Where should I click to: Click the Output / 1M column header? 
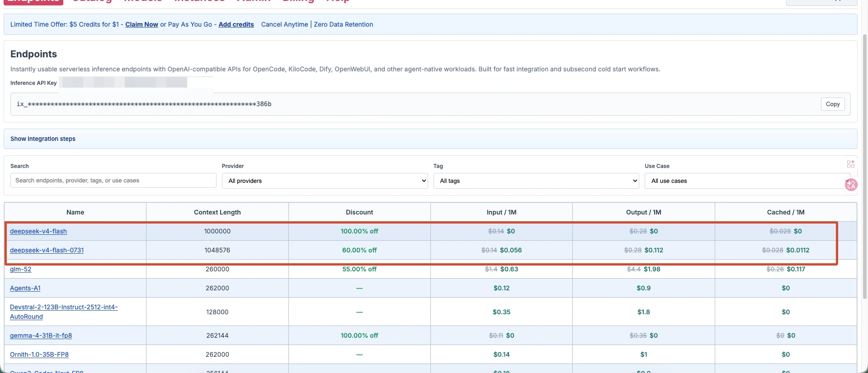coord(644,212)
